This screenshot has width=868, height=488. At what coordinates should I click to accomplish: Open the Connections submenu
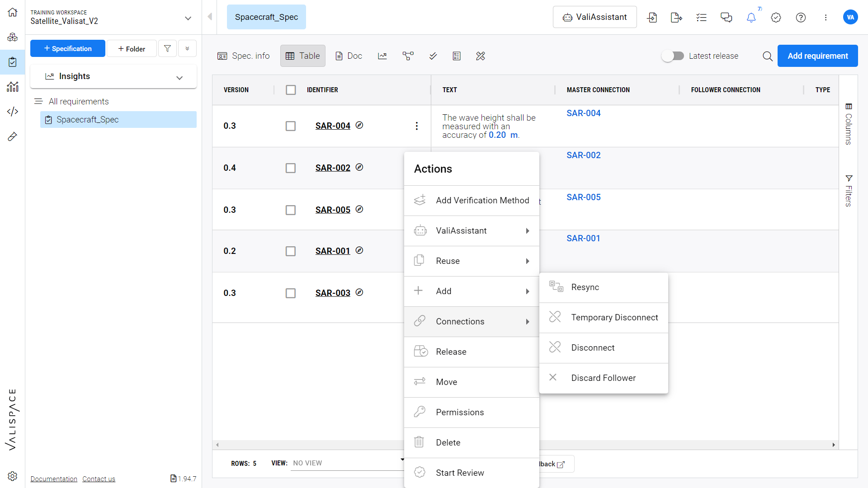coord(472,322)
